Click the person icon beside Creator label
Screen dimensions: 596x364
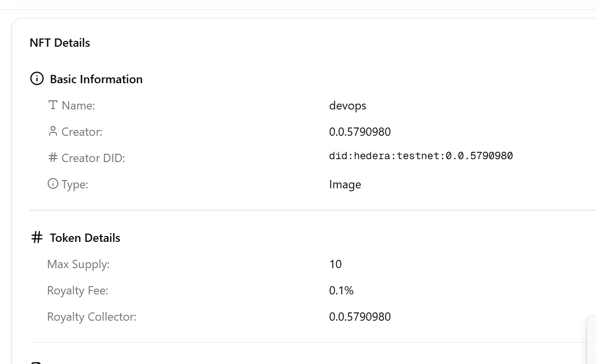click(x=53, y=131)
